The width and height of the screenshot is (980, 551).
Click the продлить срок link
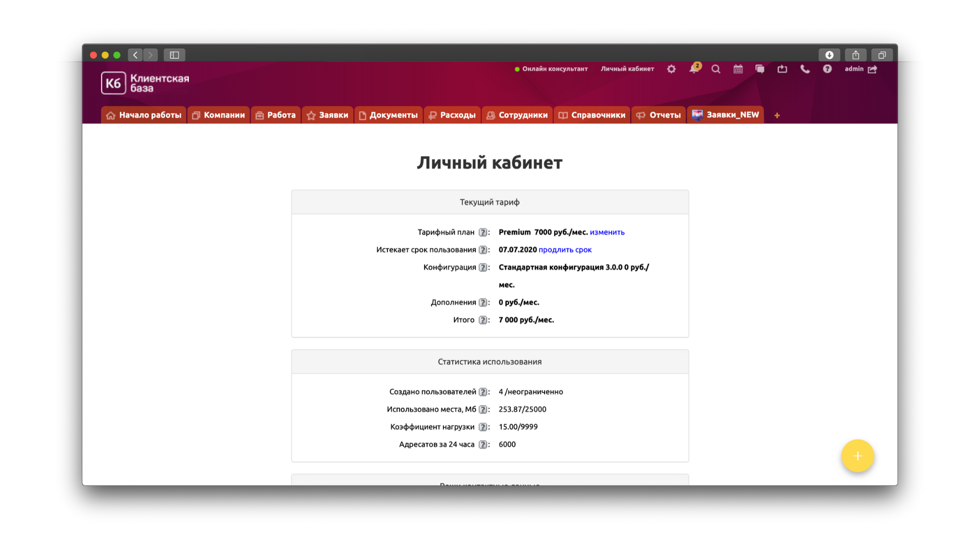tap(565, 249)
